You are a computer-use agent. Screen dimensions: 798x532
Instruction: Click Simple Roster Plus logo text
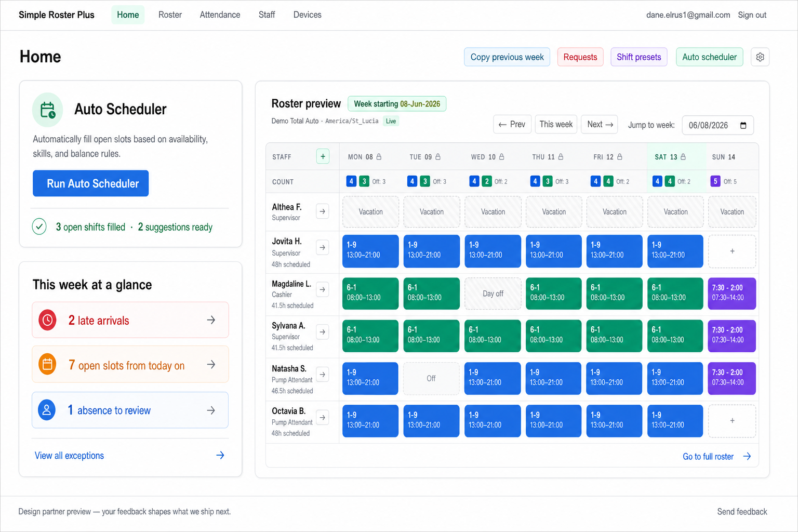[57, 15]
